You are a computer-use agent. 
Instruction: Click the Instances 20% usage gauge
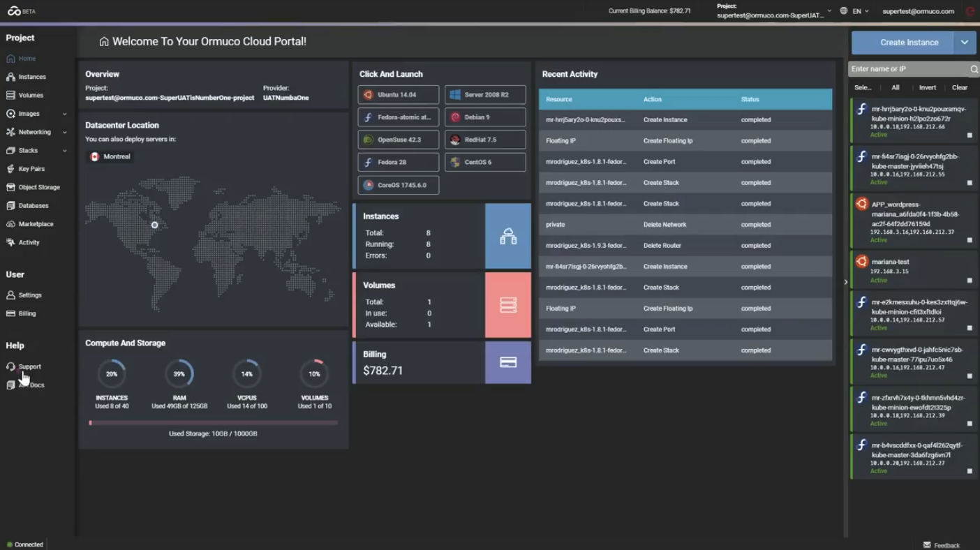(x=112, y=374)
